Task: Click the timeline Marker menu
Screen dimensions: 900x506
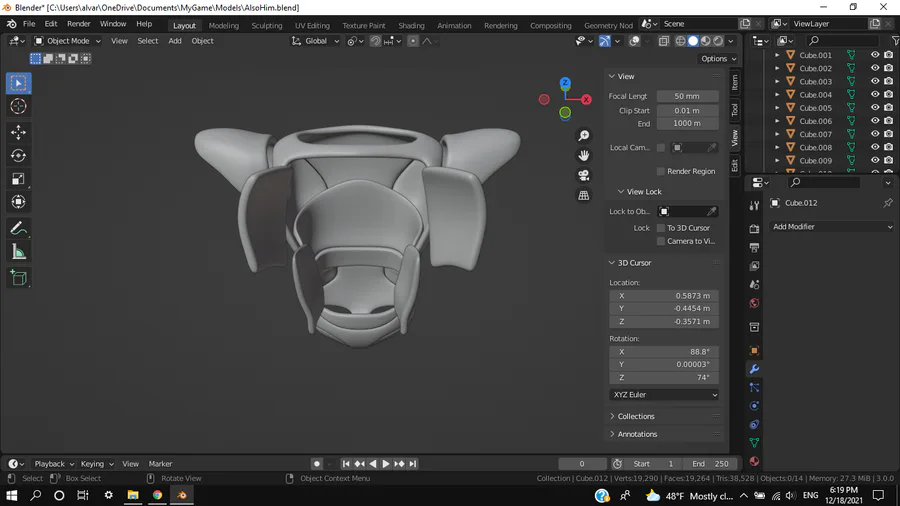Action: coord(160,464)
